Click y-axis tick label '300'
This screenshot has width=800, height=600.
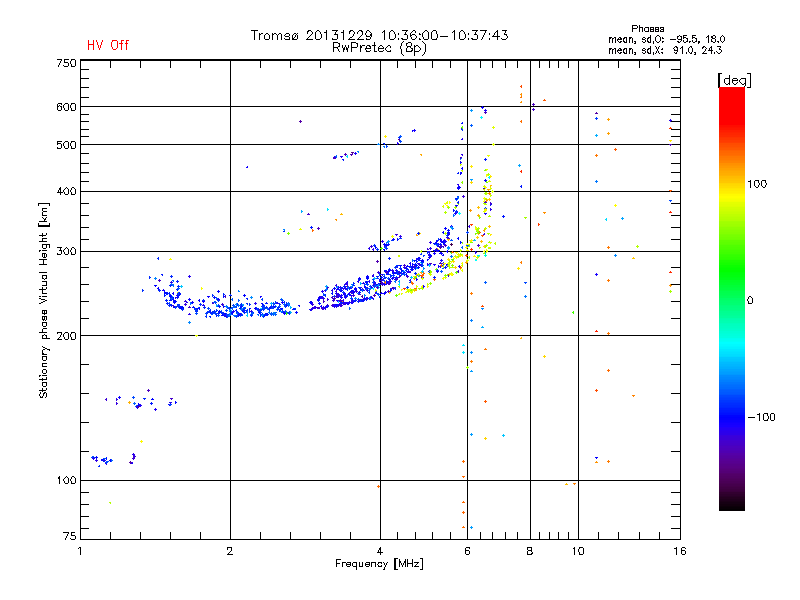66,251
